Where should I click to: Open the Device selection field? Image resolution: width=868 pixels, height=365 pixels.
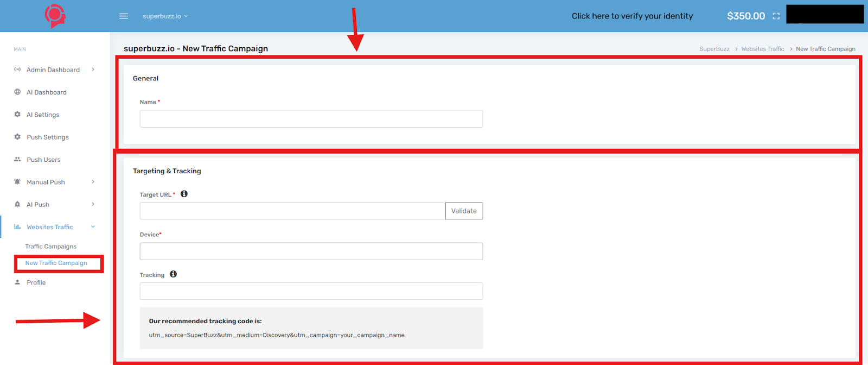311,251
